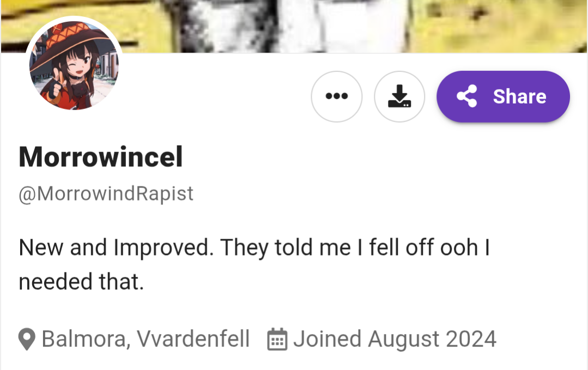This screenshot has height=370, width=588.
Task: Select the Morrowincel display name
Action: pyautogui.click(x=101, y=157)
